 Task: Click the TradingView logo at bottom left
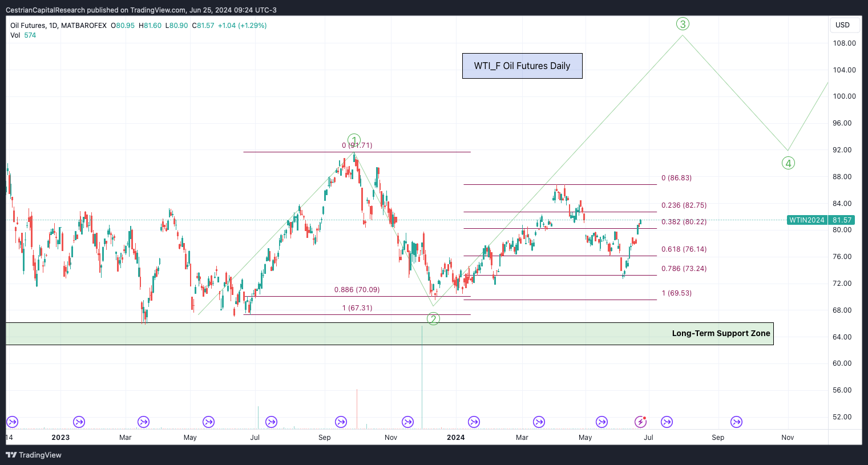tap(34, 455)
